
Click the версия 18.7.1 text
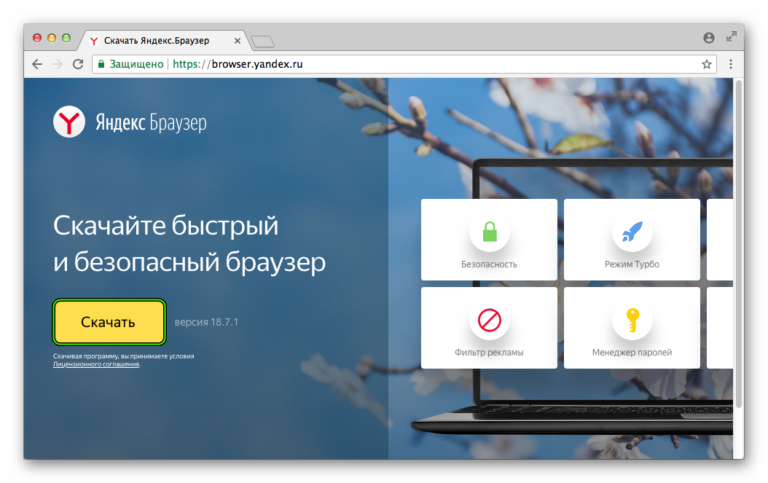click(206, 322)
